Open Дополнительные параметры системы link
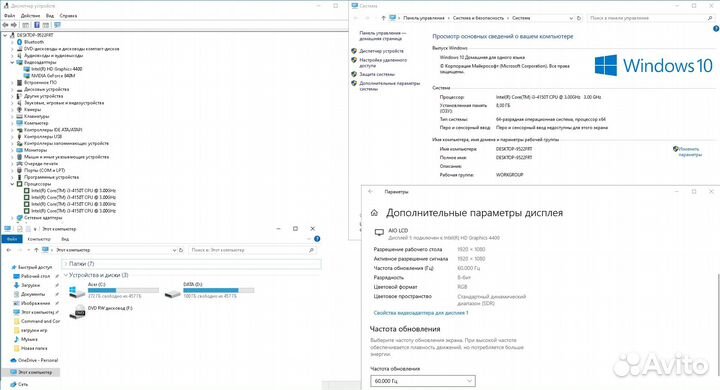The width and height of the screenshot is (720, 390). (x=389, y=86)
